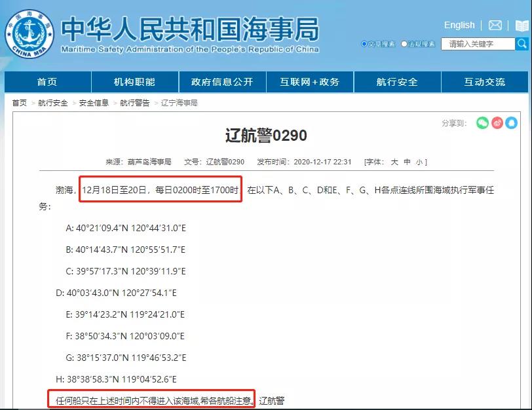Select 航行安全 in the blue navigation bar
The width and height of the screenshot is (532, 410).
[x=397, y=82]
